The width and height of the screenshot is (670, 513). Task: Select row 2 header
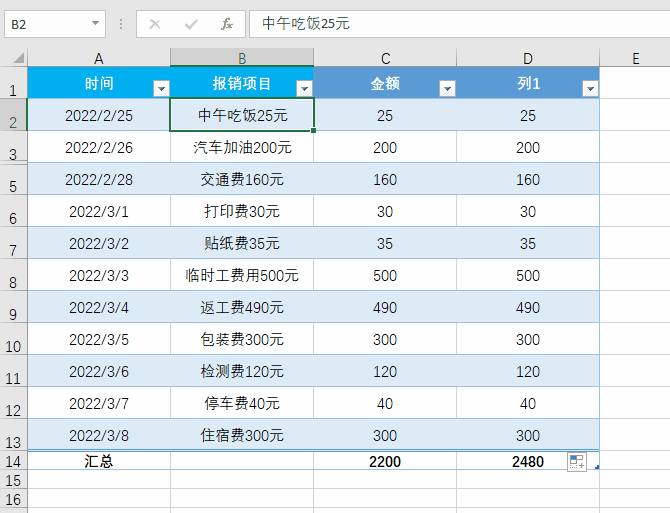[x=13, y=115]
